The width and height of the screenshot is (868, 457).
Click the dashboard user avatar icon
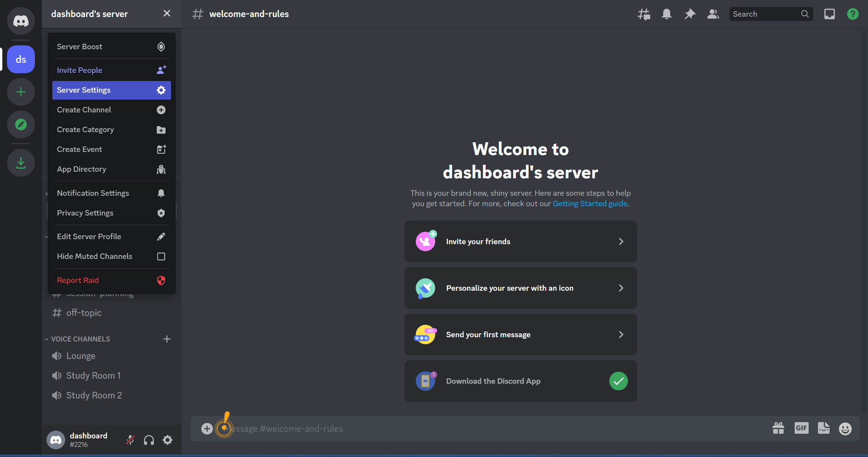(x=56, y=440)
